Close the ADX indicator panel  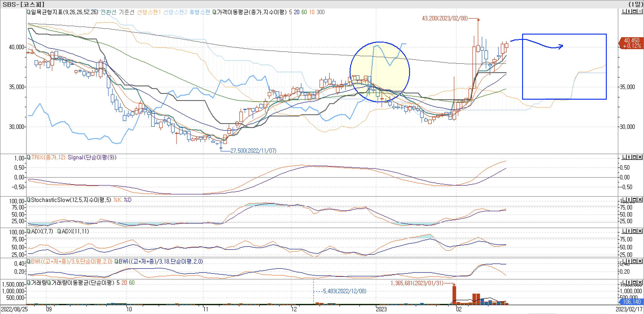click(640, 231)
